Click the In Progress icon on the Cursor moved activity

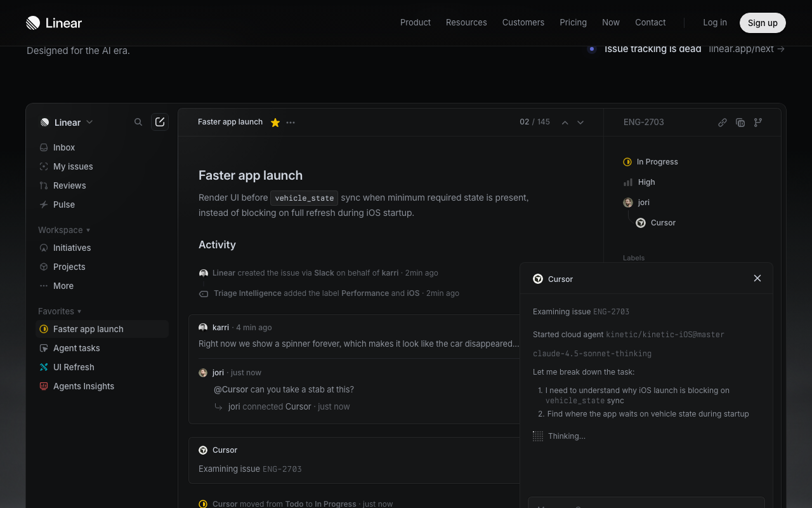point(203,504)
